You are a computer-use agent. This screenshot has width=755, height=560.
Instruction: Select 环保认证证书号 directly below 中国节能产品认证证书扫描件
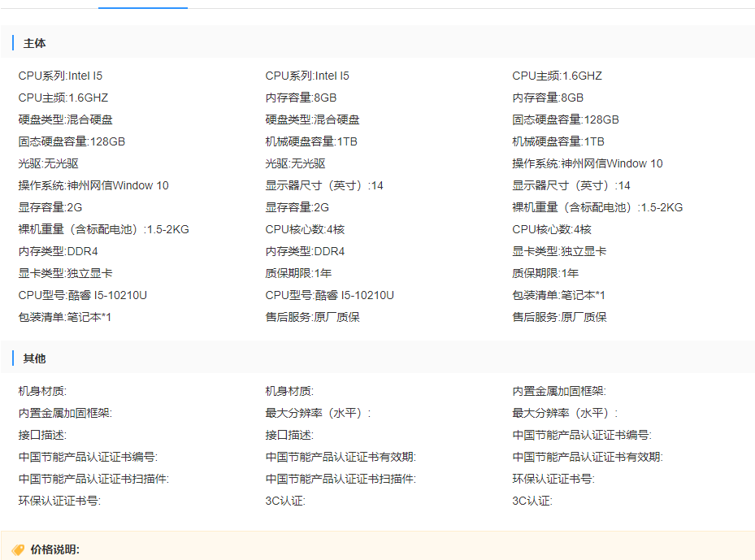click(59, 501)
